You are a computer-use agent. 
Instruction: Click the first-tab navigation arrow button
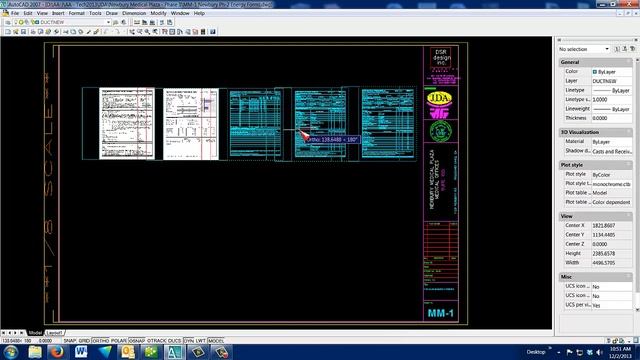(x=4, y=333)
